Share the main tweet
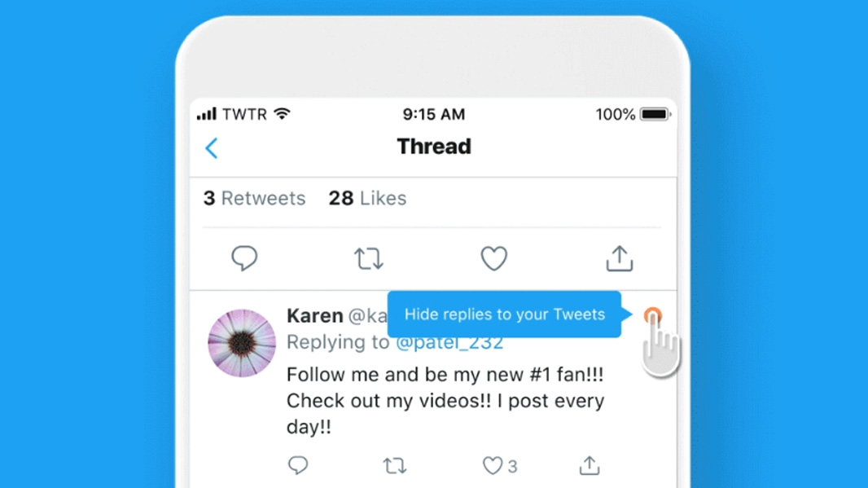 (619, 257)
